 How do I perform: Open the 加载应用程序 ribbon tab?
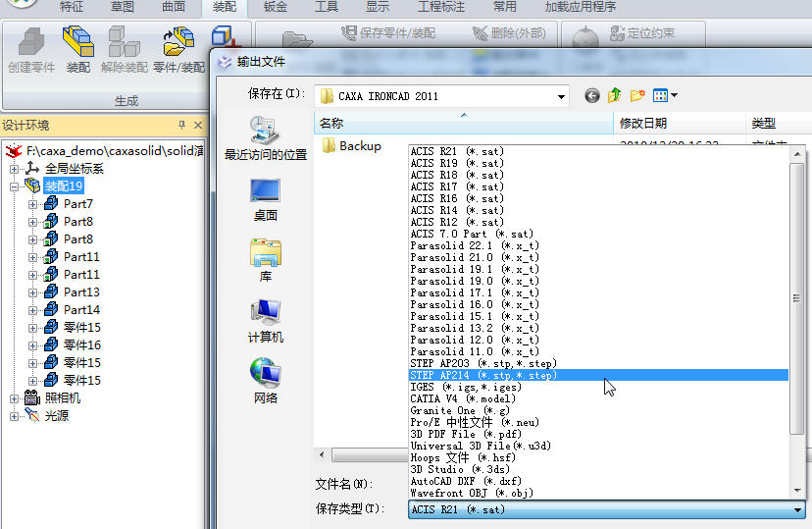[580, 7]
